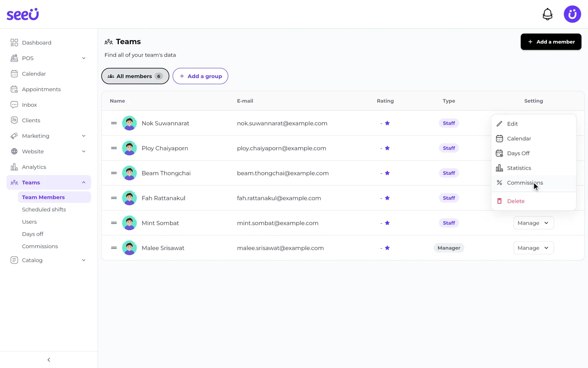The height and width of the screenshot is (368, 588).
Task: Click the Appointments sidebar icon
Action: click(14, 89)
